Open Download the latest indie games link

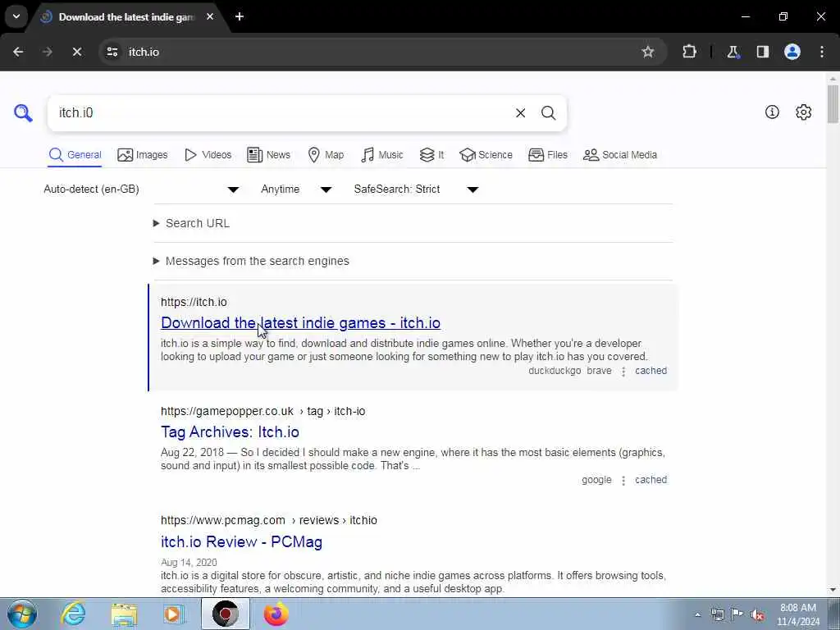(x=300, y=323)
